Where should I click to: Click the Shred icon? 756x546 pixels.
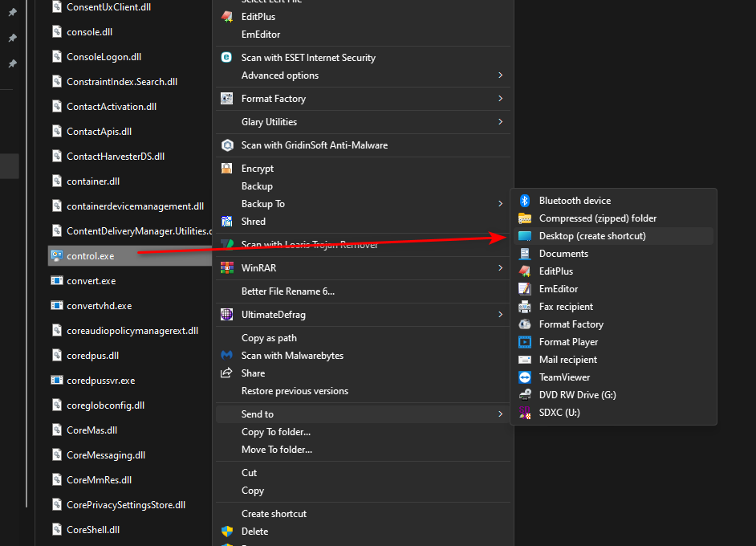[x=226, y=222]
